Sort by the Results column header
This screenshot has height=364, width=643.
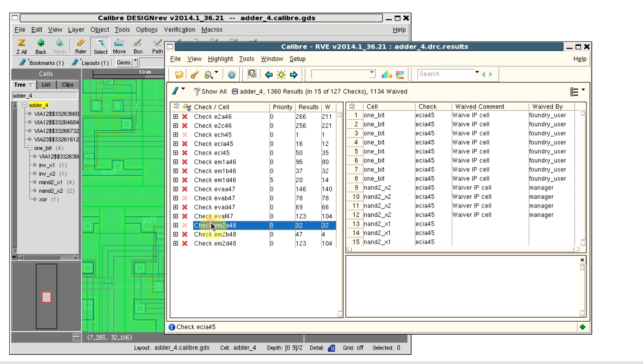pos(308,107)
